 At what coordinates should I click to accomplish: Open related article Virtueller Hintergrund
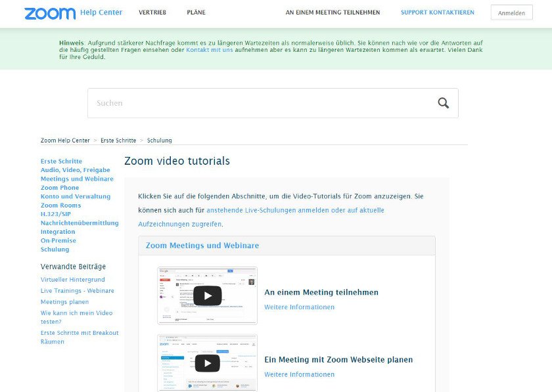pos(72,280)
